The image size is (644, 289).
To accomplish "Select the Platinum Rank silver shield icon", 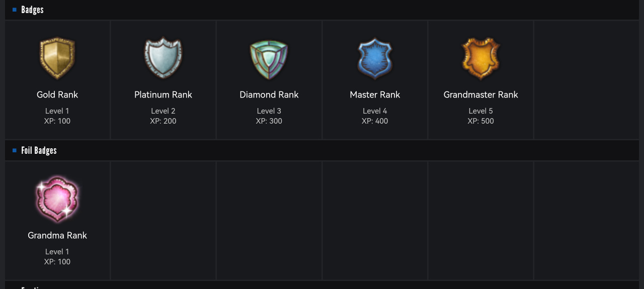I will tap(163, 58).
